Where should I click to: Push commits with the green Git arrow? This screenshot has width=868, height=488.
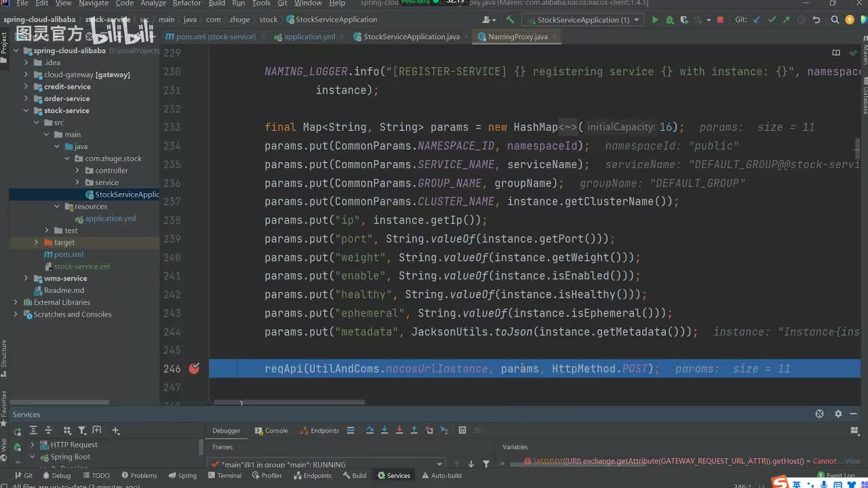click(x=785, y=20)
